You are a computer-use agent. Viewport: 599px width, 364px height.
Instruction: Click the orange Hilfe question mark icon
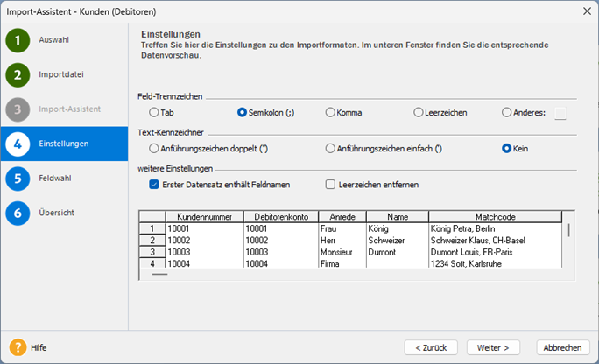point(18,347)
